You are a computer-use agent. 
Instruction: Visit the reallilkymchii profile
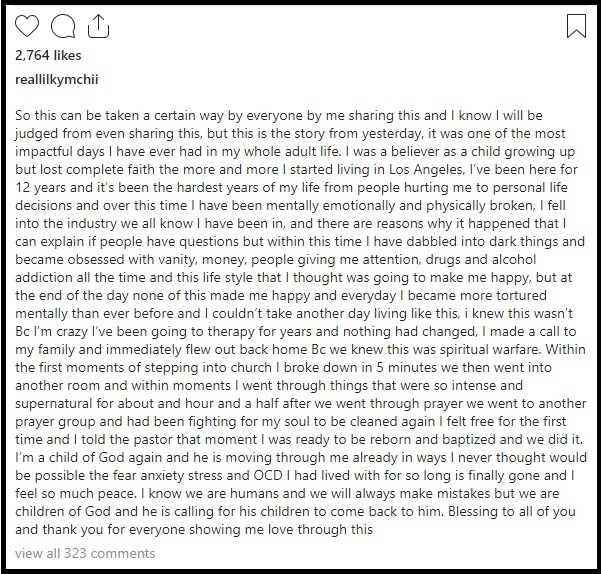[57, 80]
